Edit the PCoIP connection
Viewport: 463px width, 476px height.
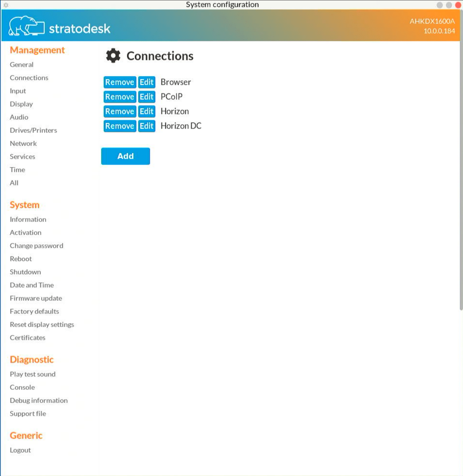pyautogui.click(x=147, y=97)
